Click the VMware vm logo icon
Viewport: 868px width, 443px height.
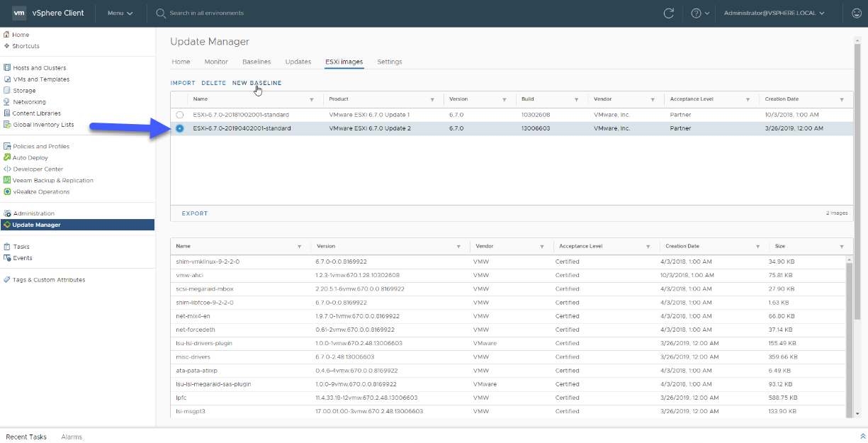pyautogui.click(x=20, y=13)
